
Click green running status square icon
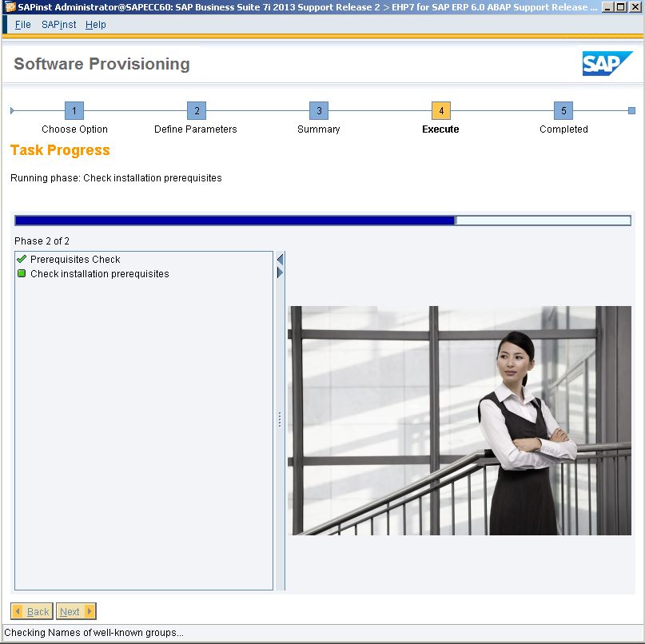pos(22,273)
